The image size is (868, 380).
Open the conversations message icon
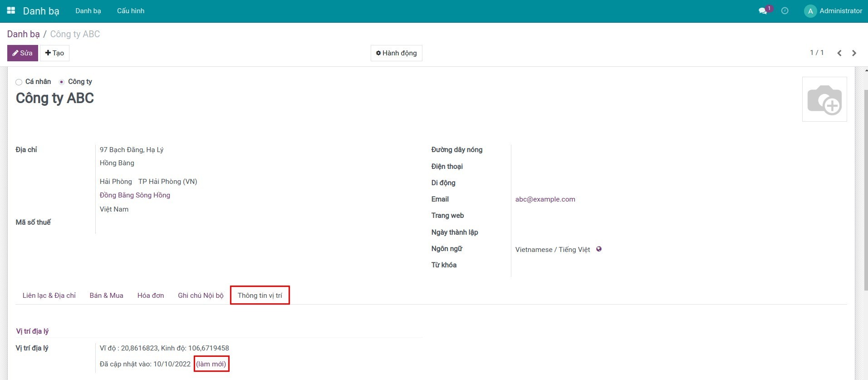click(763, 11)
